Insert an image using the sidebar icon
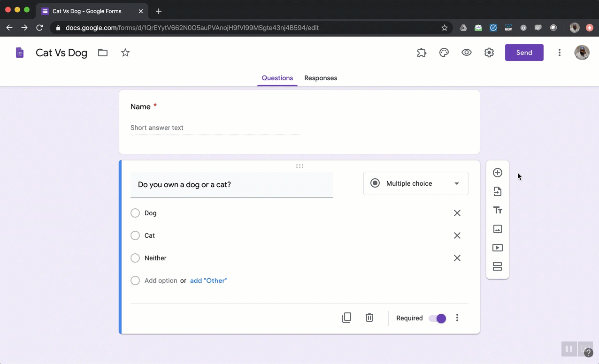The image size is (599, 364). point(498,229)
